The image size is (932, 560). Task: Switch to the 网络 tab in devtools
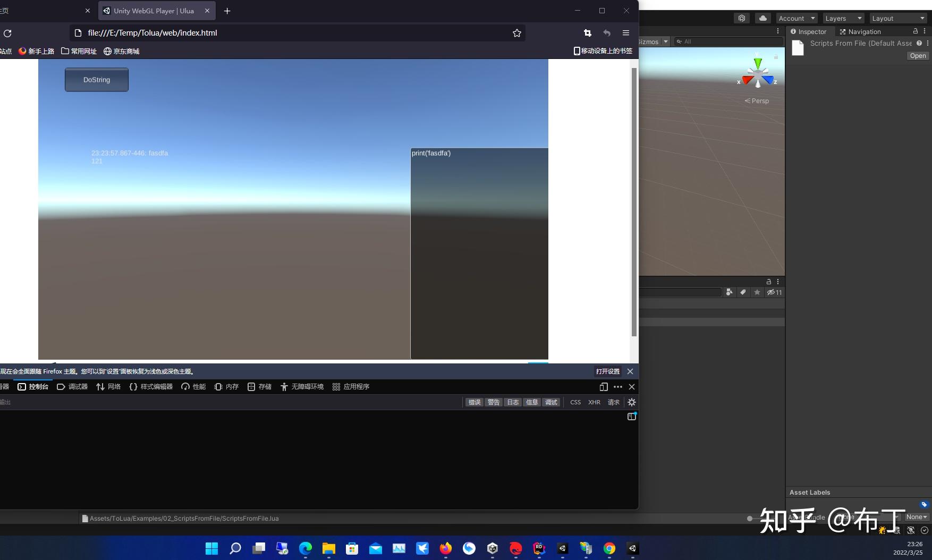(x=108, y=387)
